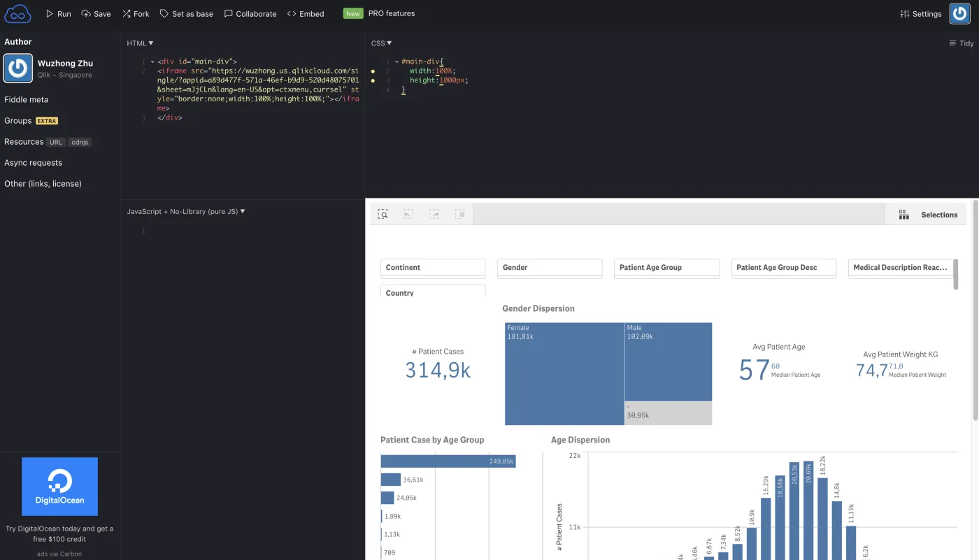
Task: Open the JavaScript + No-Library language dropdown
Action: pos(184,211)
